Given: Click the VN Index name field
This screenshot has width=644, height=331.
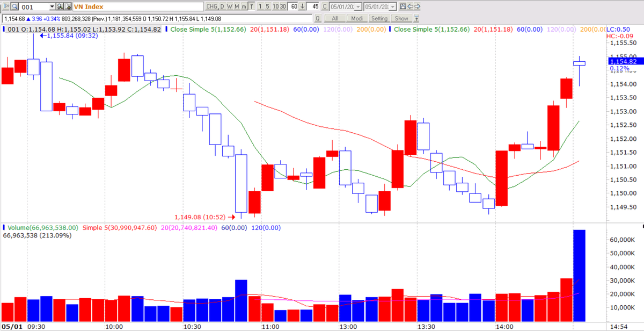Looking at the screenshot, I should 137,6.
